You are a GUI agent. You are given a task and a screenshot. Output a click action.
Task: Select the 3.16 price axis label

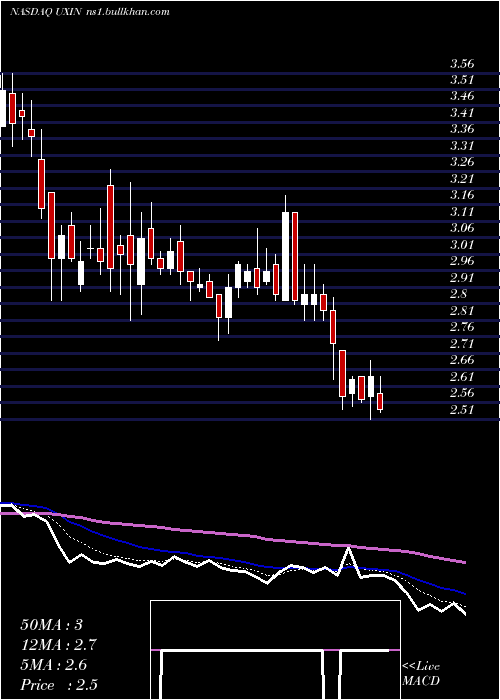click(462, 196)
